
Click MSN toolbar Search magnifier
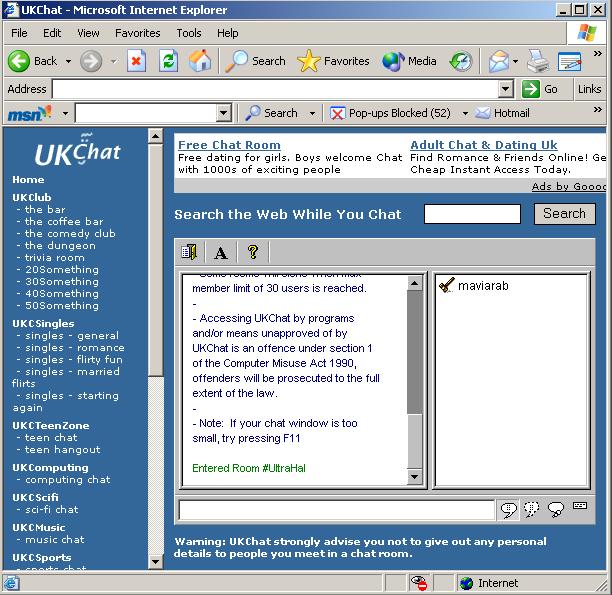253,113
